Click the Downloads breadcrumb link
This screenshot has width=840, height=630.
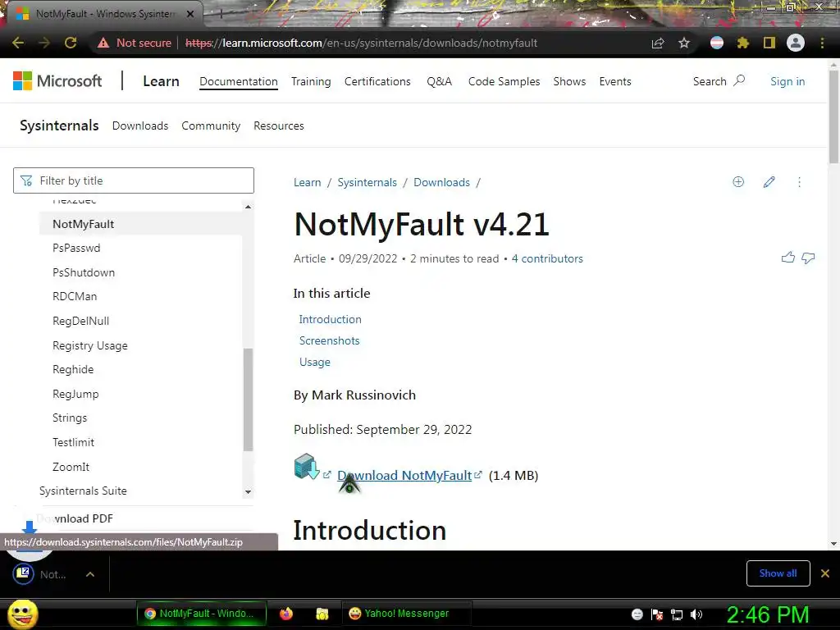441,182
